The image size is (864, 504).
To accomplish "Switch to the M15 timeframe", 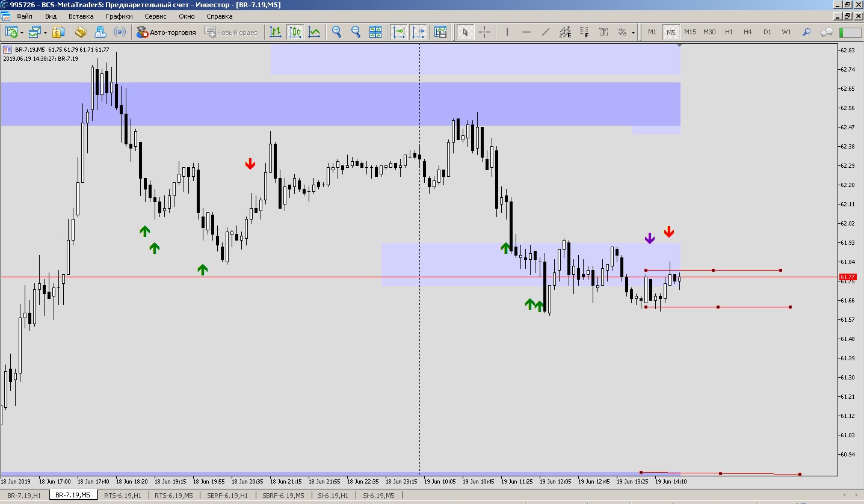I will pos(690,32).
